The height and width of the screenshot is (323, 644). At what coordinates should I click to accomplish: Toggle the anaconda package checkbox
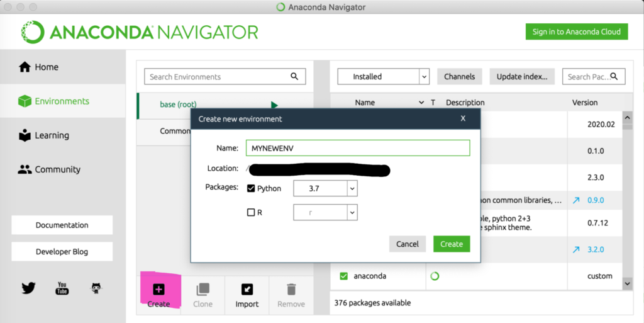(344, 276)
